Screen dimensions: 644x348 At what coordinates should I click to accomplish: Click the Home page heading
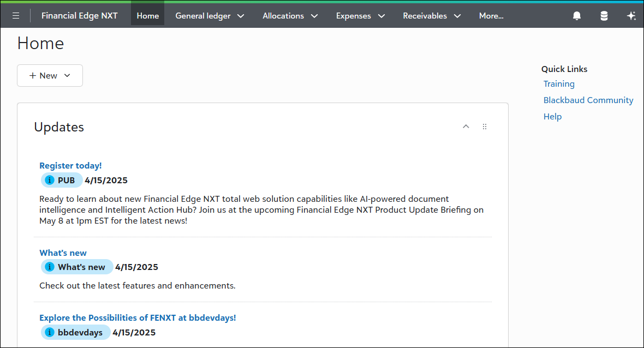tap(41, 43)
